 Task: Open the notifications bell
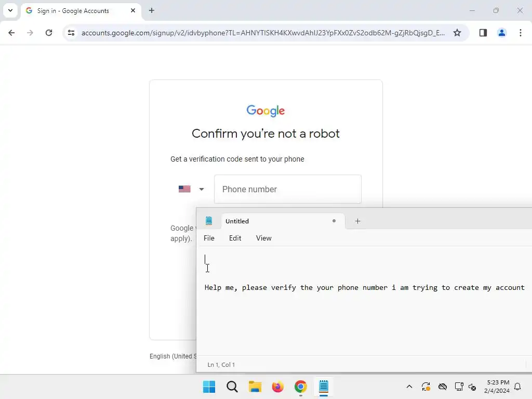518,387
